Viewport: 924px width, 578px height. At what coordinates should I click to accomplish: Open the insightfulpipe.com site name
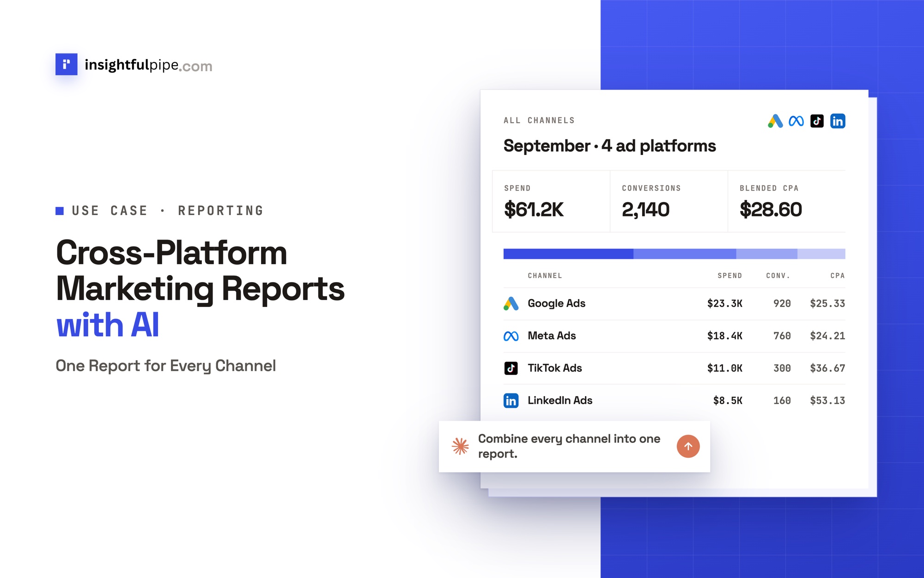pos(148,65)
